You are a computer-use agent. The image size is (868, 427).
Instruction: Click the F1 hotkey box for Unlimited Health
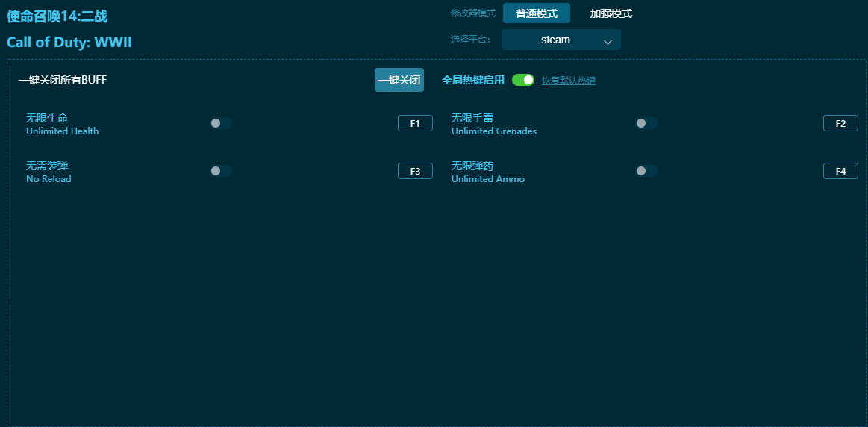(x=415, y=124)
